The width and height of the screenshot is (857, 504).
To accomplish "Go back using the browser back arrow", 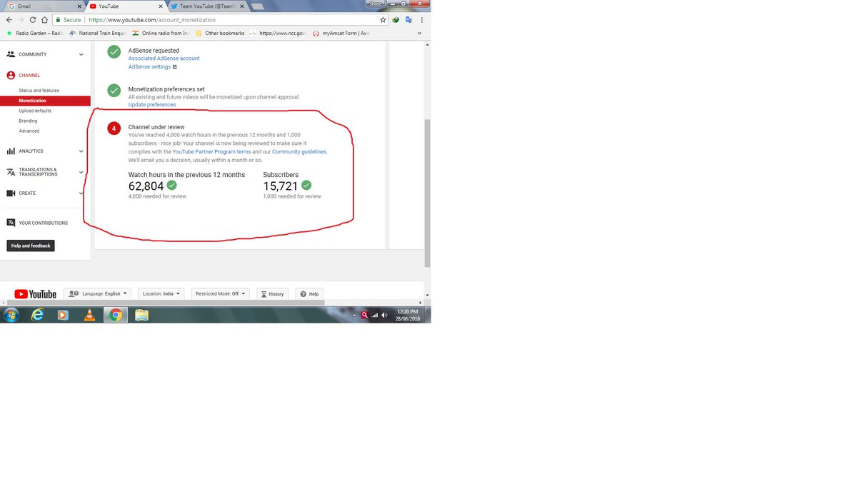I will pyautogui.click(x=9, y=20).
